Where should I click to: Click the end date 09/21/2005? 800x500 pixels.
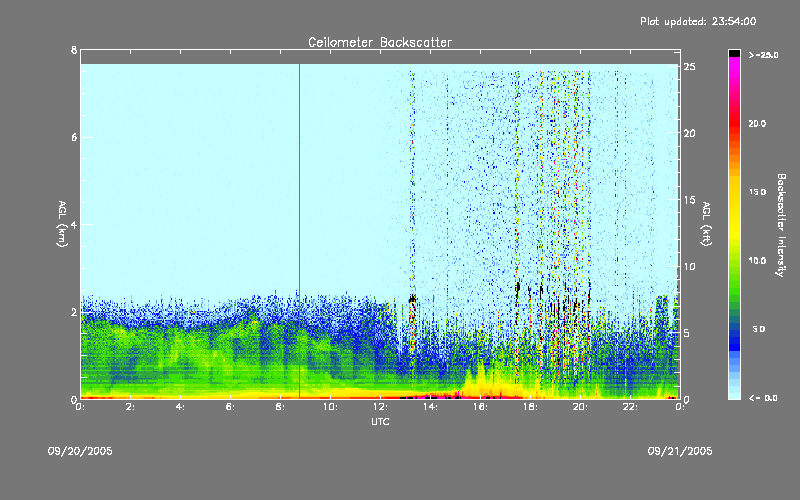point(680,451)
